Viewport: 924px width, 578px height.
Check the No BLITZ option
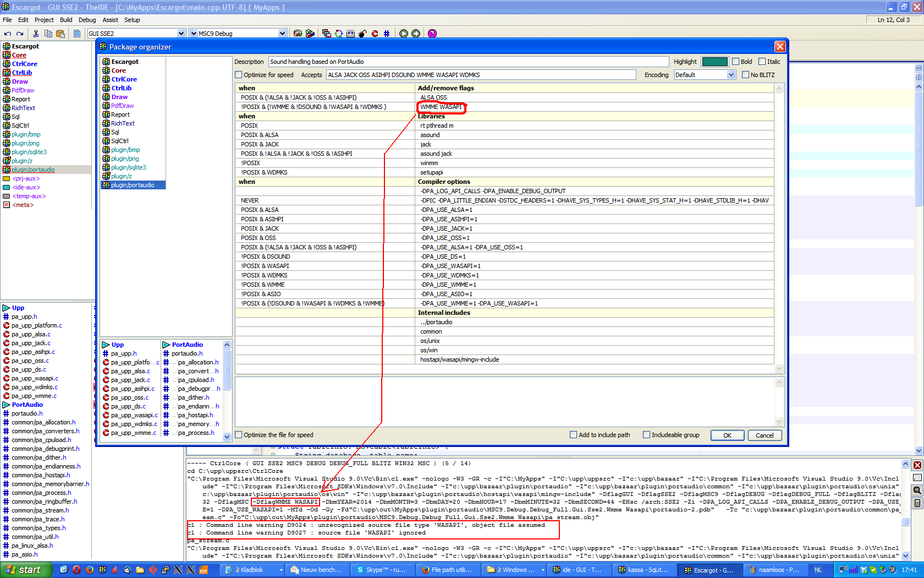point(746,75)
